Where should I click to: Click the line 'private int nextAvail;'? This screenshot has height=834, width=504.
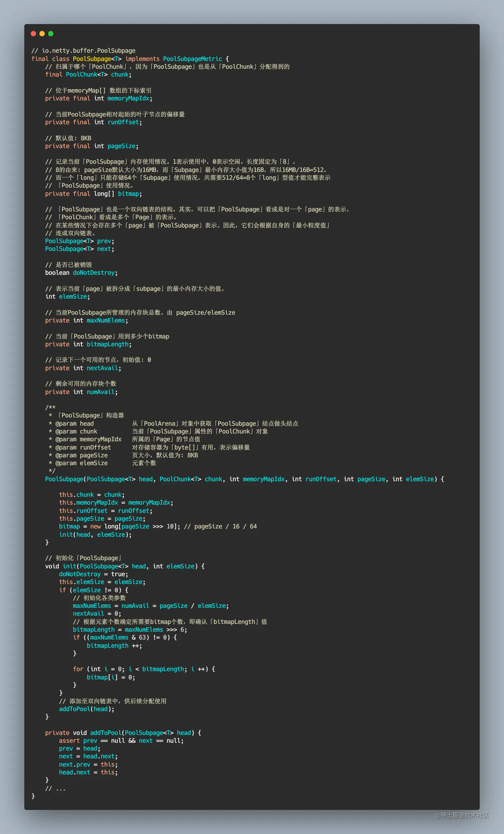click(83, 368)
